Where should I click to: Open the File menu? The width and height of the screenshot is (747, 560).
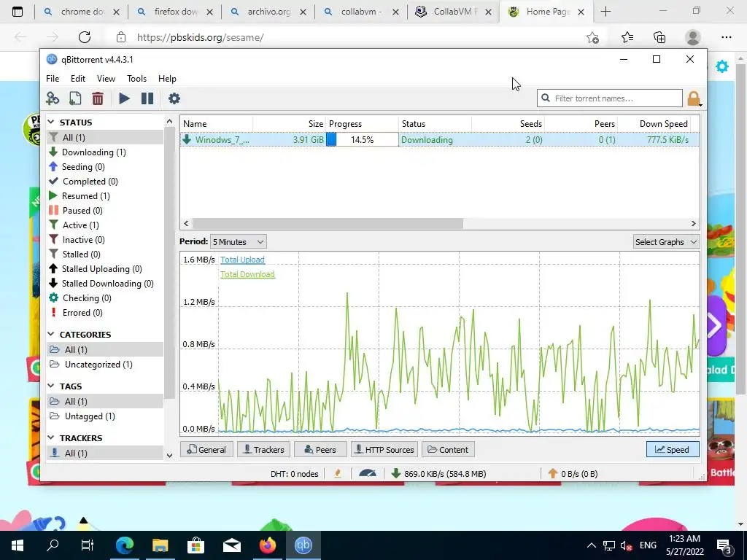tap(53, 79)
